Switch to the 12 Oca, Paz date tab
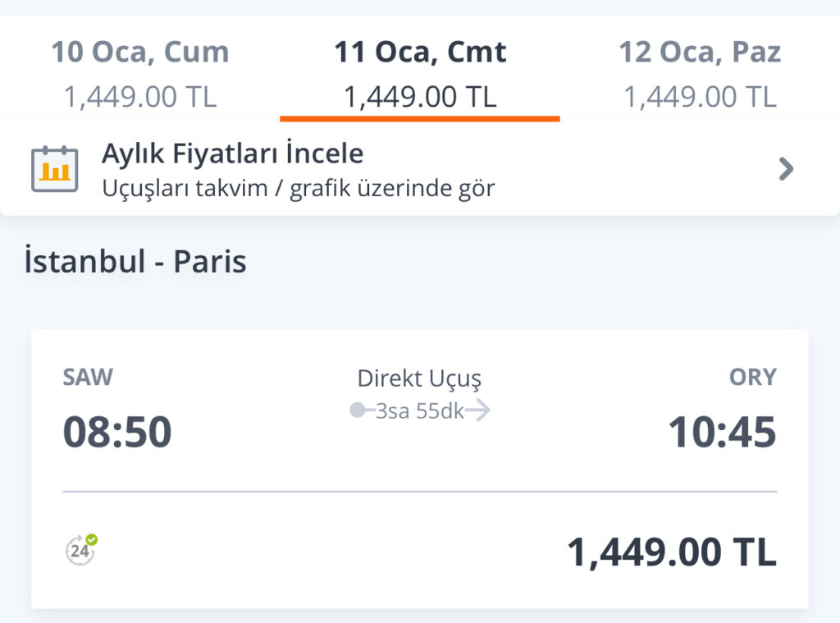 (700, 53)
